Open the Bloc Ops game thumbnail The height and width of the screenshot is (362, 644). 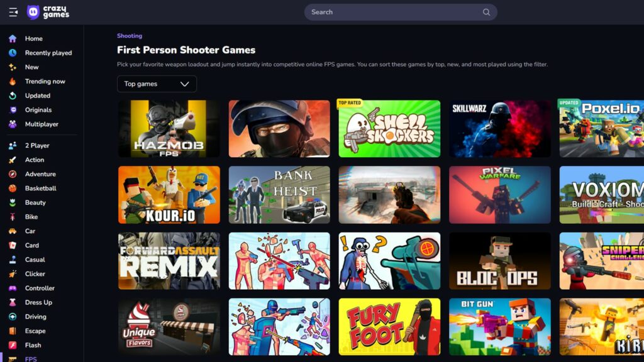(500, 261)
